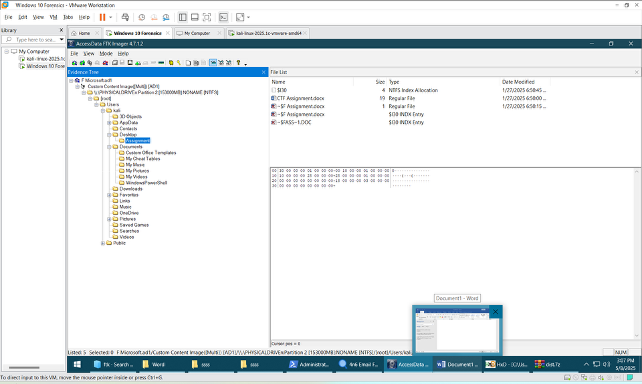The image size is (642, 384).
Task: Toggle view files as text icon
Action: point(221,63)
